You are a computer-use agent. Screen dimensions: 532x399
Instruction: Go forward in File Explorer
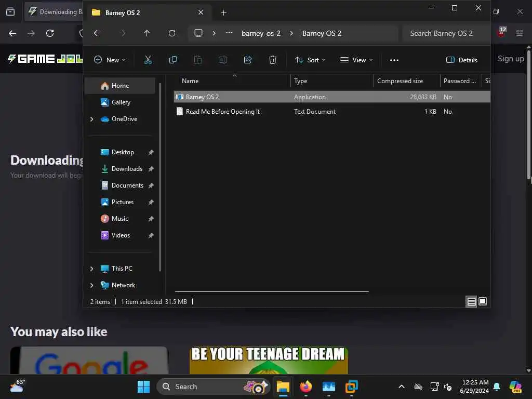click(x=122, y=33)
